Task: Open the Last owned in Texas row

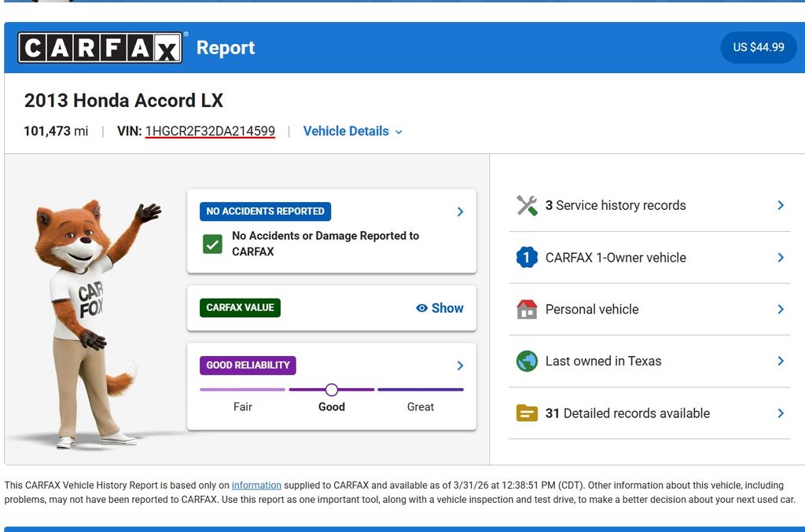Action: pyautogui.click(x=649, y=361)
